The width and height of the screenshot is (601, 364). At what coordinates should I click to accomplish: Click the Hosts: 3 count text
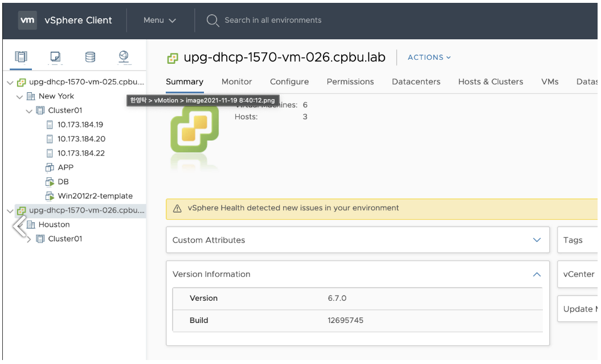(x=271, y=117)
